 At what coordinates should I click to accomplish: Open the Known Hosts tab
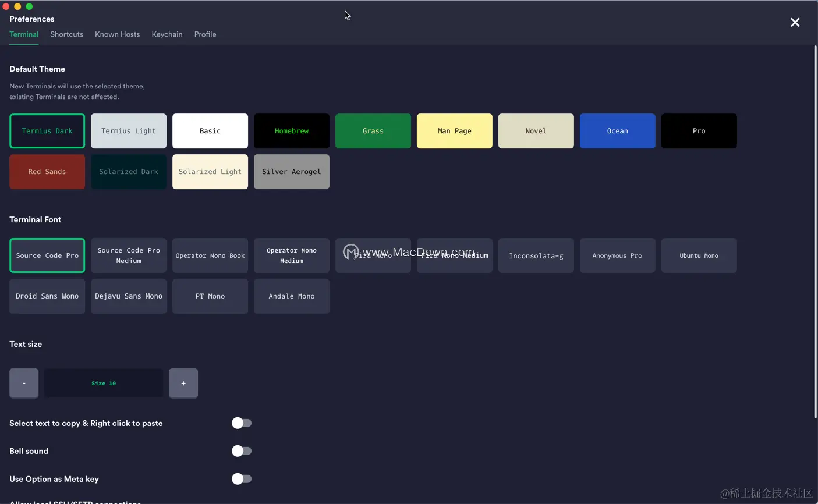click(x=118, y=34)
